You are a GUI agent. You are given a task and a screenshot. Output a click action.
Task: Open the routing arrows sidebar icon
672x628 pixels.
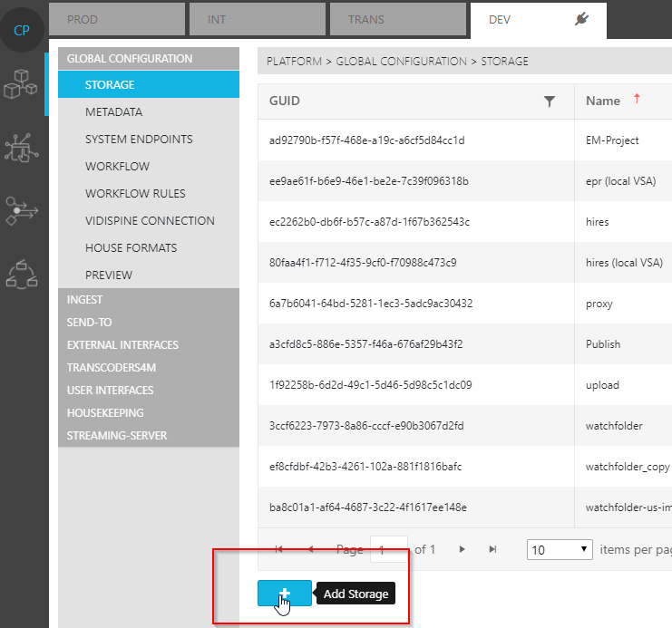coord(22,210)
